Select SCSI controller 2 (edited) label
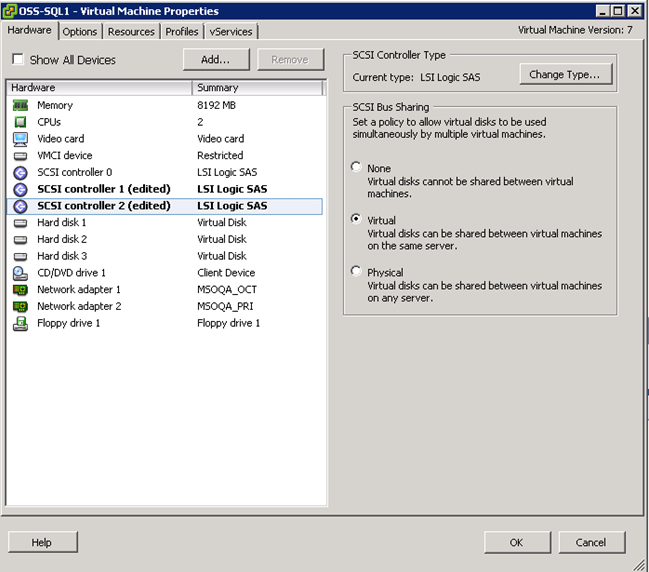Screen dimensions: 649x572 104,206
